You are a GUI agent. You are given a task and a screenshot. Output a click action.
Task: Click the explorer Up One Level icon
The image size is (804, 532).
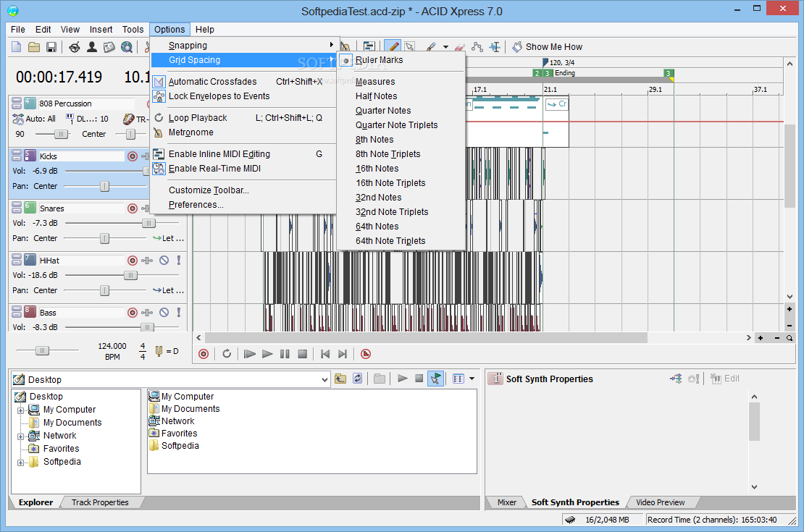coord(340,379)
